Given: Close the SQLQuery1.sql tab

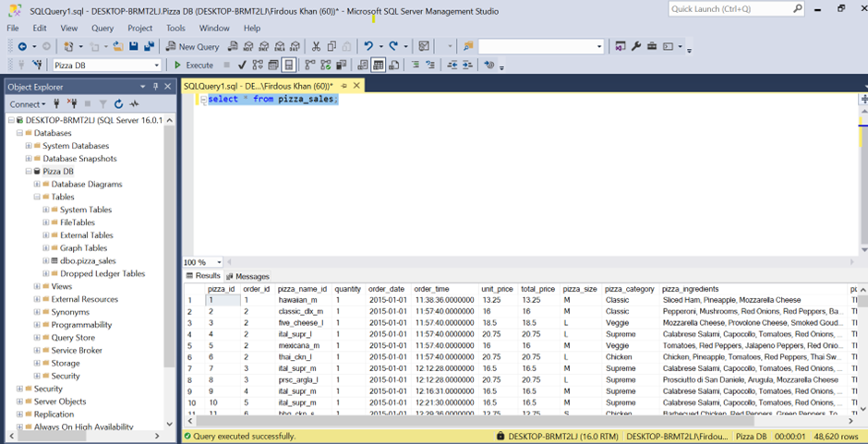Looking at the screenshot, I should 357,86.
